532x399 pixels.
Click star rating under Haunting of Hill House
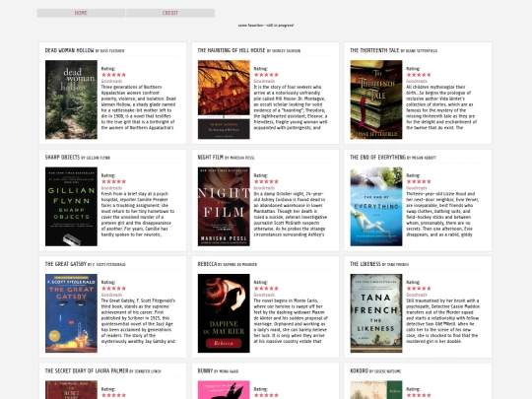click(x=266, y=75)
